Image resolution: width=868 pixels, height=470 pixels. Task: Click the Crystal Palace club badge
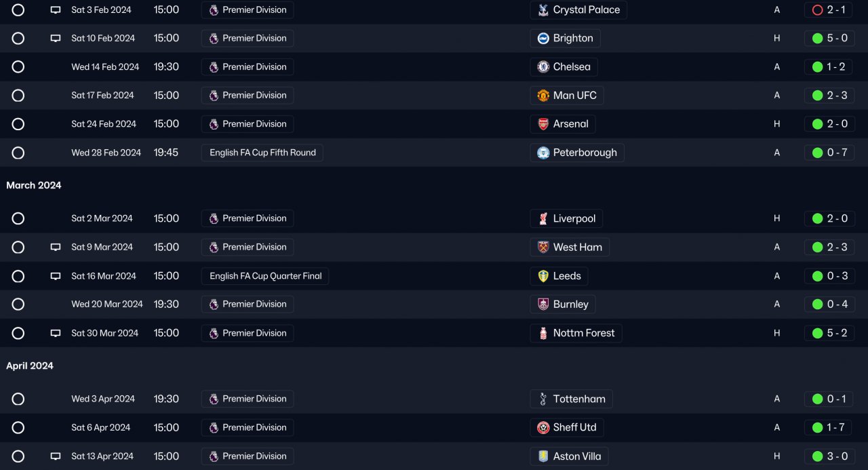click(x=543, y=10)
